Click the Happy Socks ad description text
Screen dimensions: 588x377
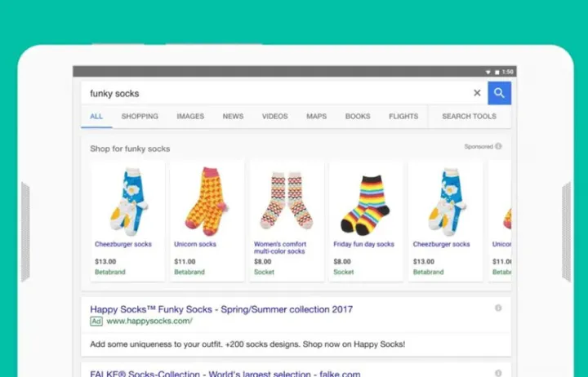(247, 344)
